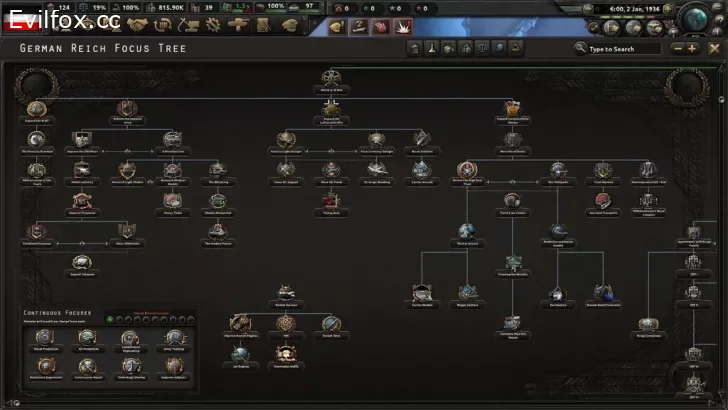Toggle the leftmost focus filter icon in header
728x410 pixels.
(x=413, y=48)
